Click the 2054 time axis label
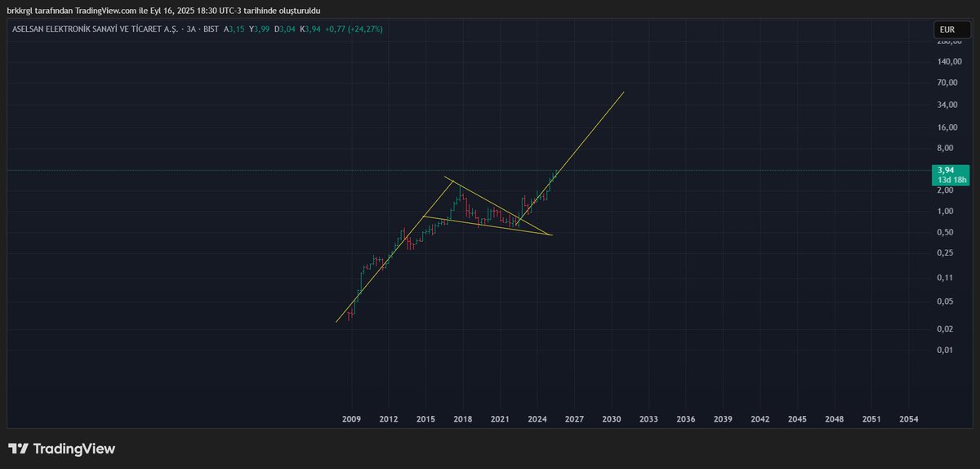 click(908, 419)
